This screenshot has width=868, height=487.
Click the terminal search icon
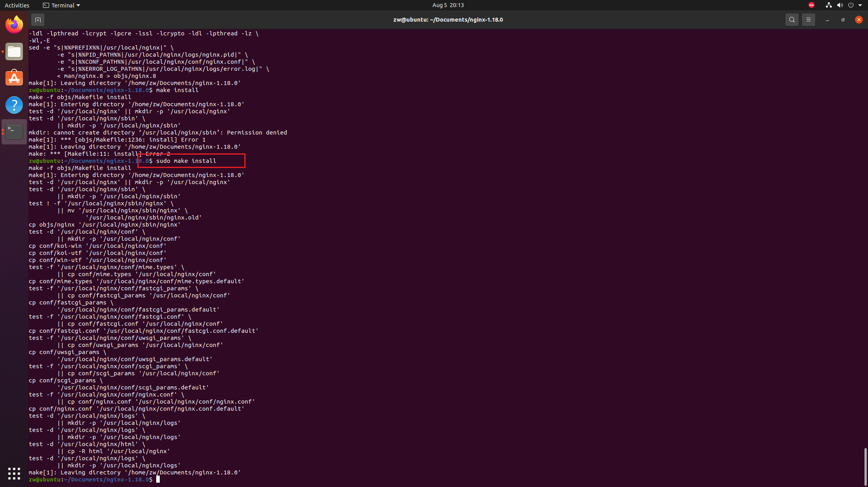[792, 20]
